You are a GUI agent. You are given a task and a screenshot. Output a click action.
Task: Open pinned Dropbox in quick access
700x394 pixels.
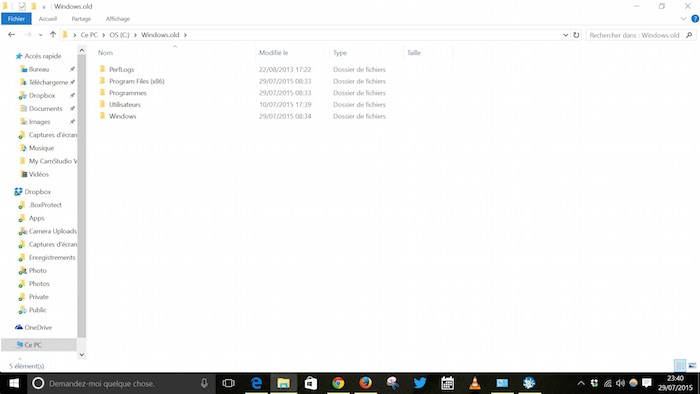pos(42,95)
